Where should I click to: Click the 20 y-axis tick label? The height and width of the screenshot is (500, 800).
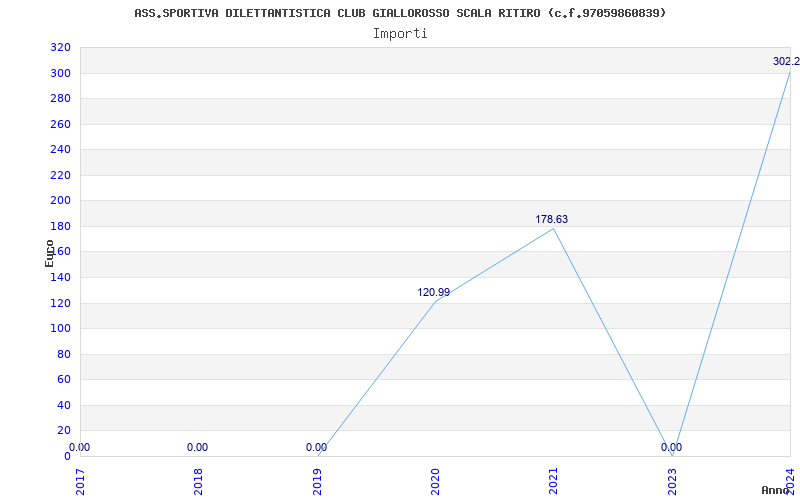point(63,431)
